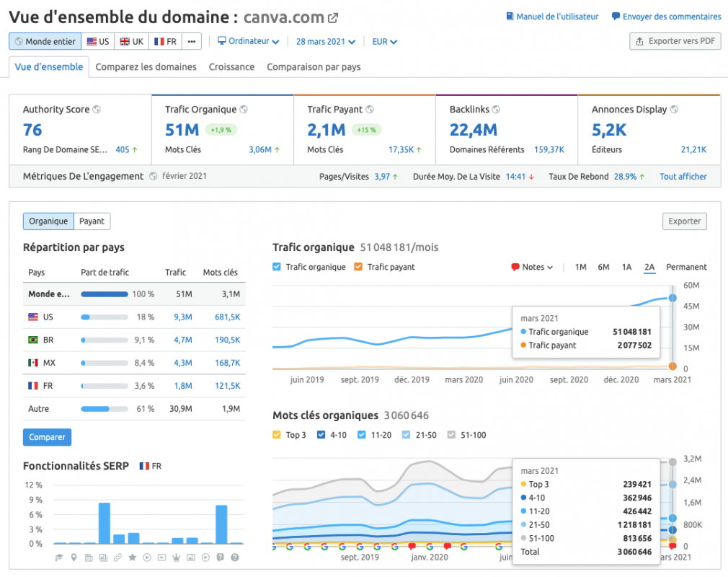
Task: Click the round question mark SERP icon
Action: (235, 558)
